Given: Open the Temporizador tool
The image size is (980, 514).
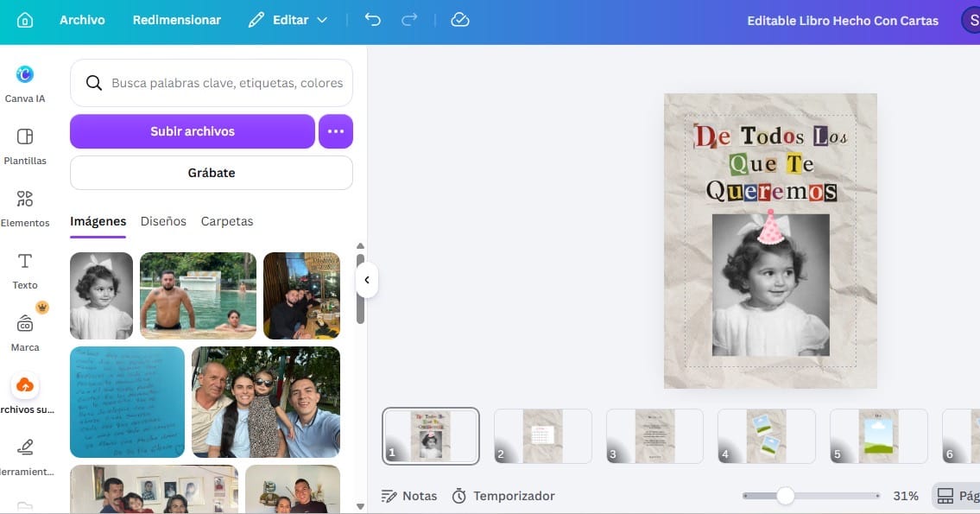Looking at the screenshot, I should [x=503, y=496].
